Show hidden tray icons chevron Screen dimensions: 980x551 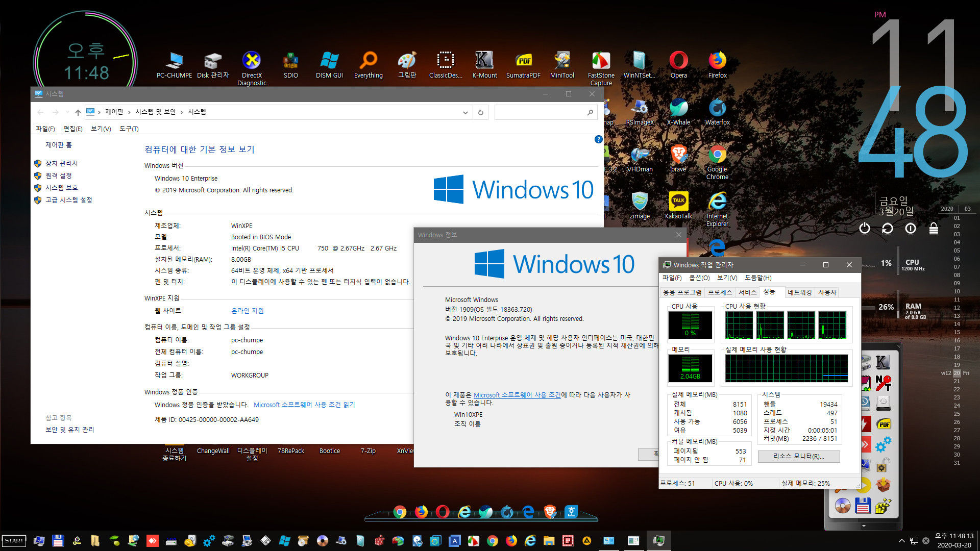tap(901, 541)
